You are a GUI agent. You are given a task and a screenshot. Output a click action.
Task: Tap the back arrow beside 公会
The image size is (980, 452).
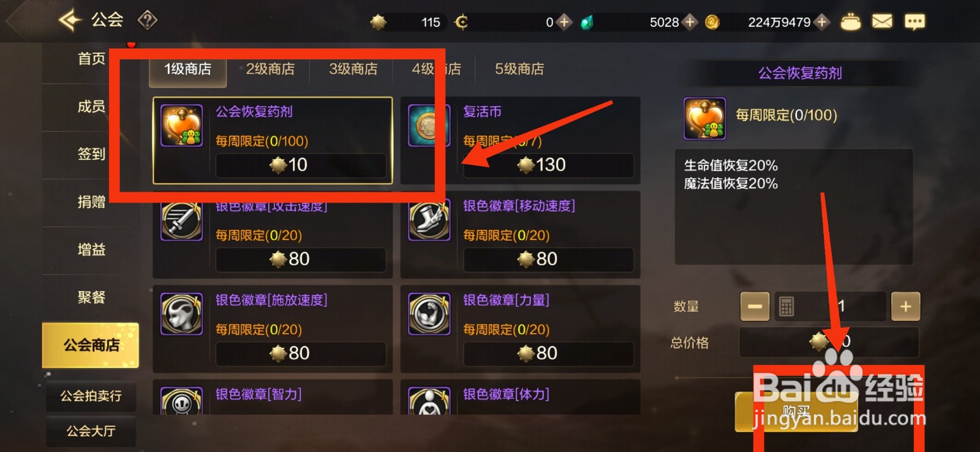pyautogui.click(x=70, y=20)
